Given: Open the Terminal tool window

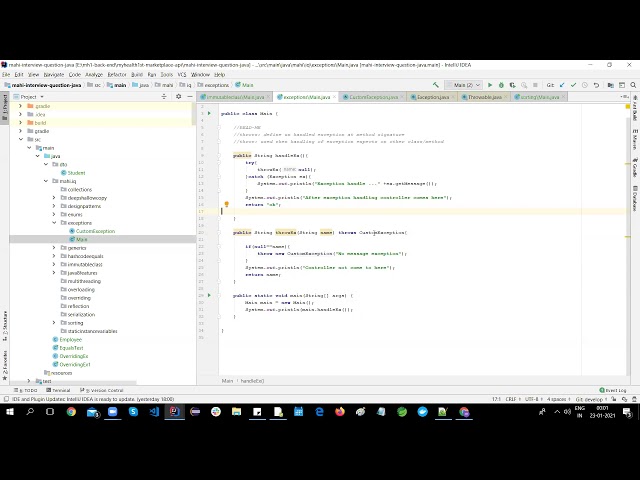Looking at the screenshot, I should [58, 390].
